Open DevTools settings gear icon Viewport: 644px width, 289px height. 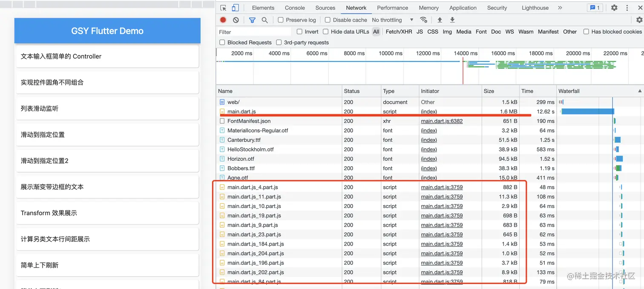coord(614,8)
